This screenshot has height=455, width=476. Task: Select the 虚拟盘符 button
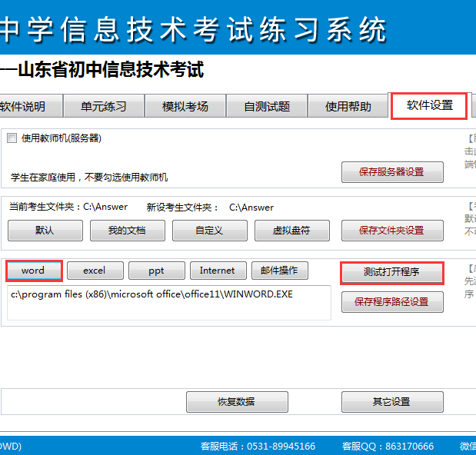click(291, 231)
